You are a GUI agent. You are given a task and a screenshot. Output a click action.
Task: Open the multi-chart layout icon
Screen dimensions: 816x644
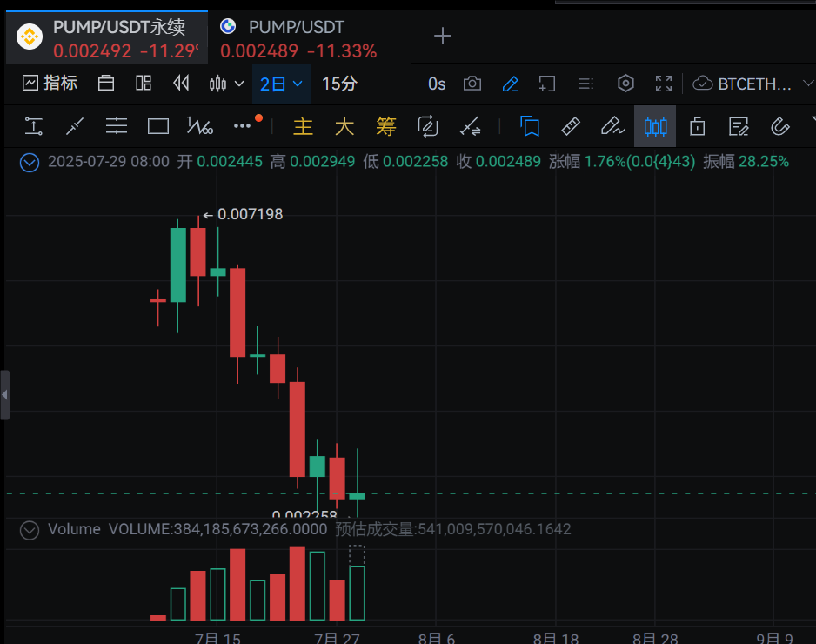click(144, 84)
